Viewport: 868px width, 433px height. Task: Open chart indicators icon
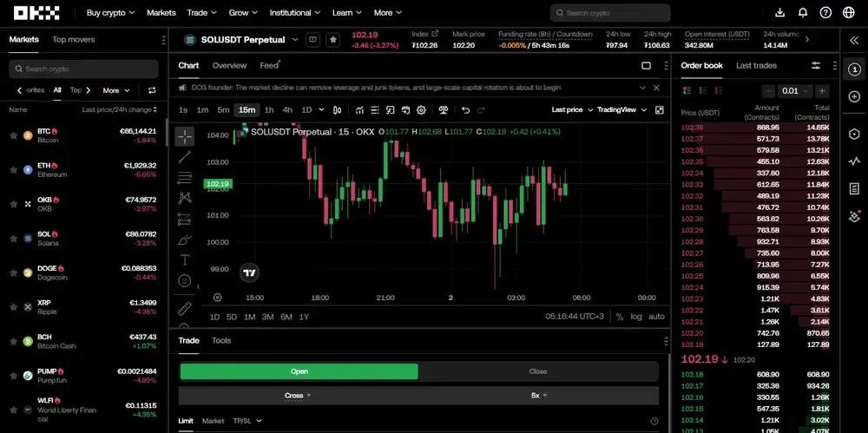pos(359,110)
